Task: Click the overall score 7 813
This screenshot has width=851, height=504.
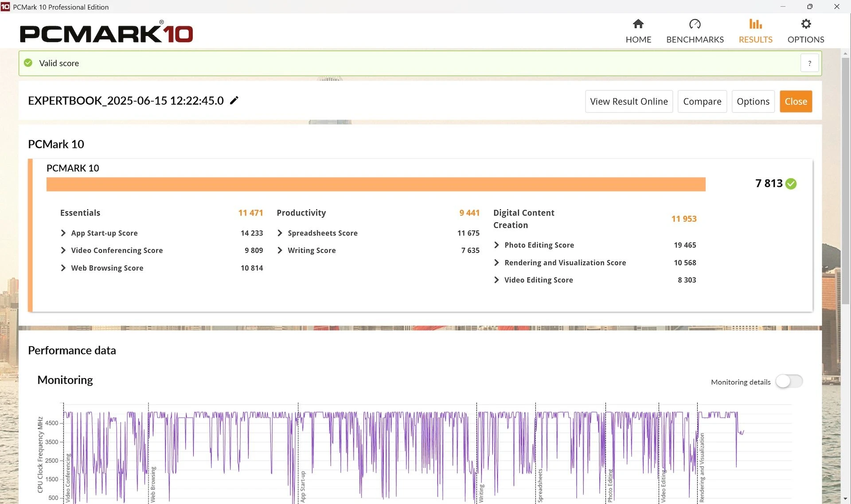Action: (769, 184)
